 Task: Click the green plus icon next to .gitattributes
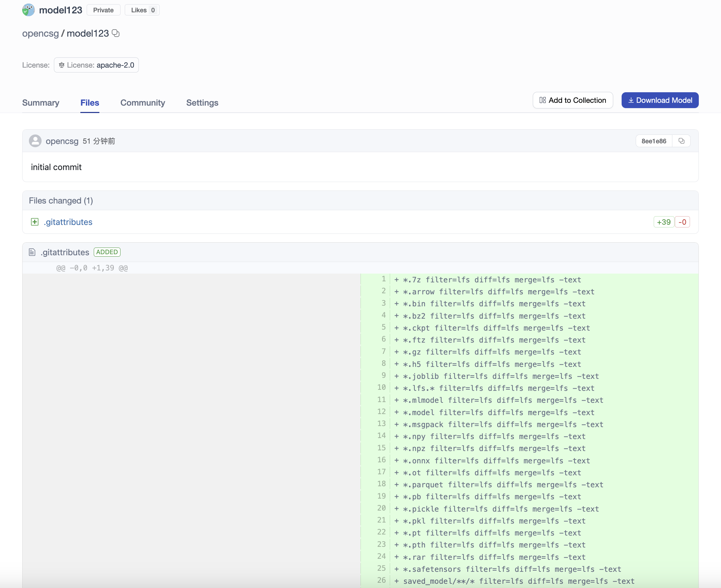tap(34, 222)
